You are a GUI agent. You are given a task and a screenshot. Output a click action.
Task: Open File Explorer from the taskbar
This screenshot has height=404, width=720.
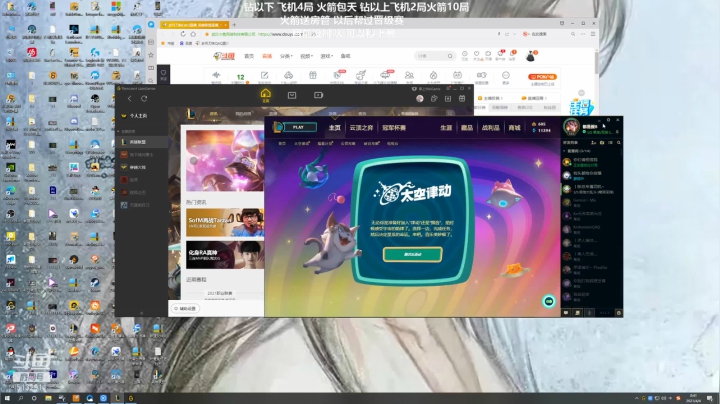pyautogui.click(x=48, y=398)
